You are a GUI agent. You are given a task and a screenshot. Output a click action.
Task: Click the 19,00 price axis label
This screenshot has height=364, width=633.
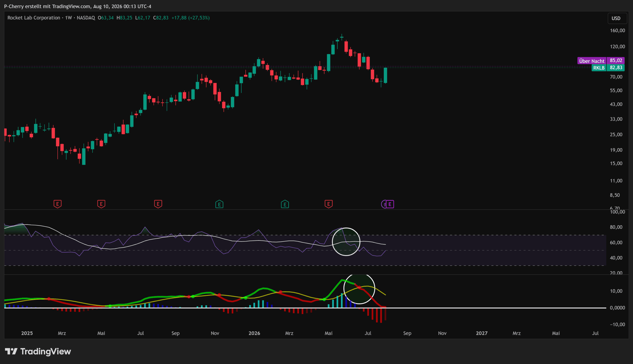616,150
